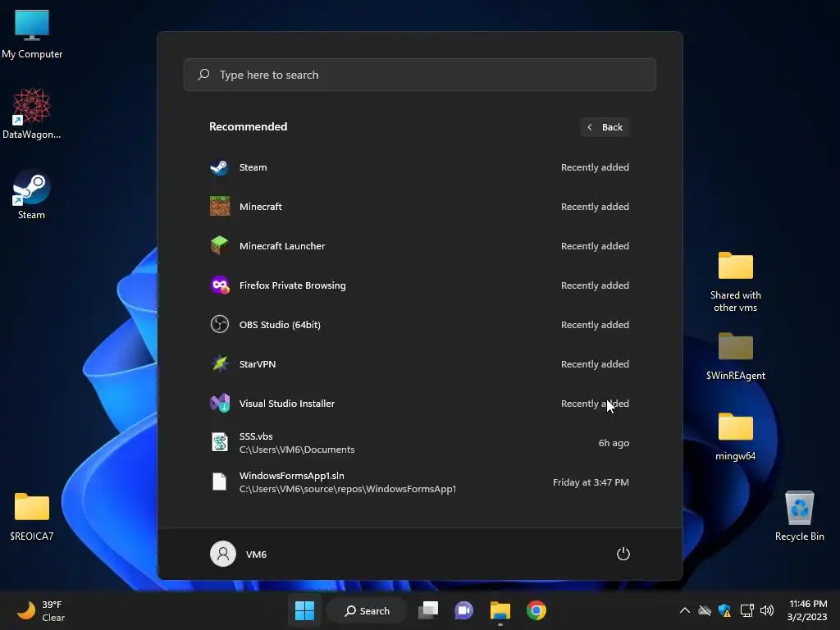Open the network status tray icon
840x630 pixels.
click(x=746, y=610)
